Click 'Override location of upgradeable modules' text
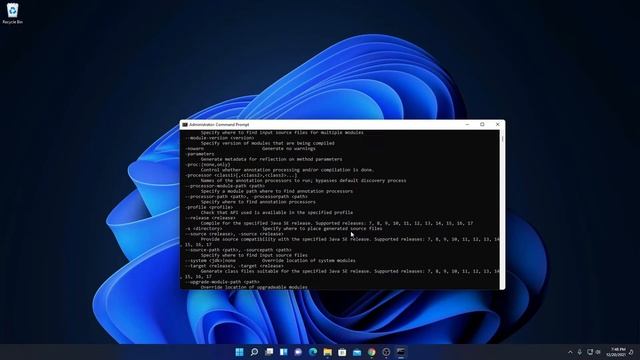The height and width of the screenshot is (360, 640). [254, 287]
